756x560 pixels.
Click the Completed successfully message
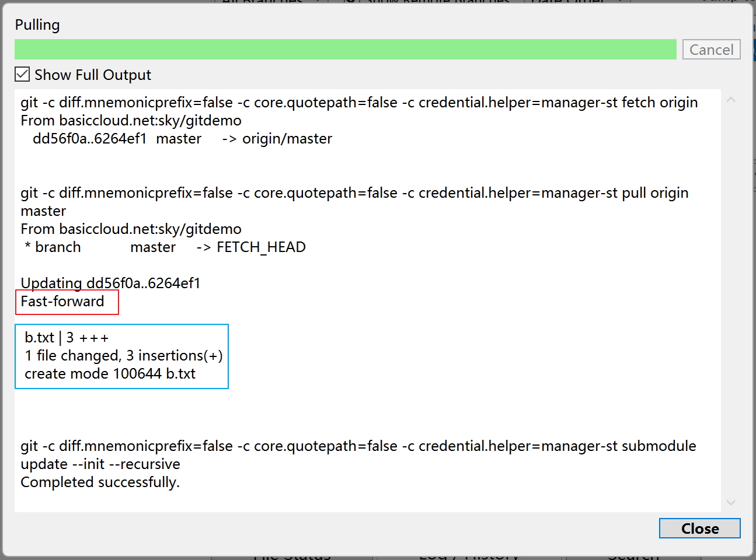100,482
